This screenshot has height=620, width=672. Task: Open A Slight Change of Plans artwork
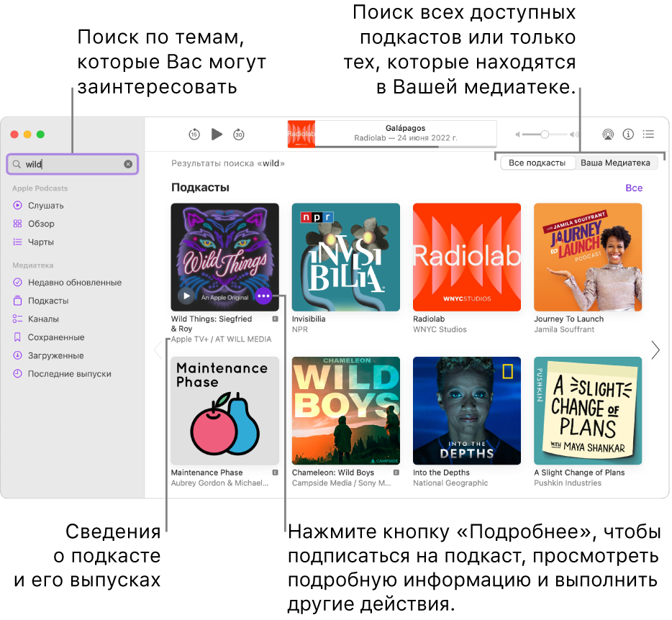588,411
